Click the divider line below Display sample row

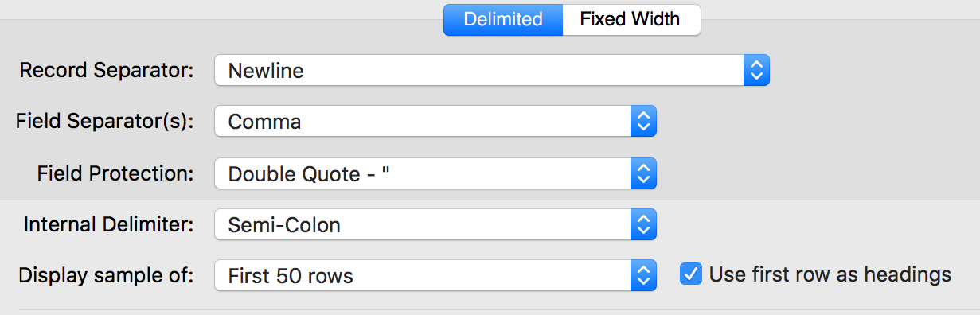[499, 309]
